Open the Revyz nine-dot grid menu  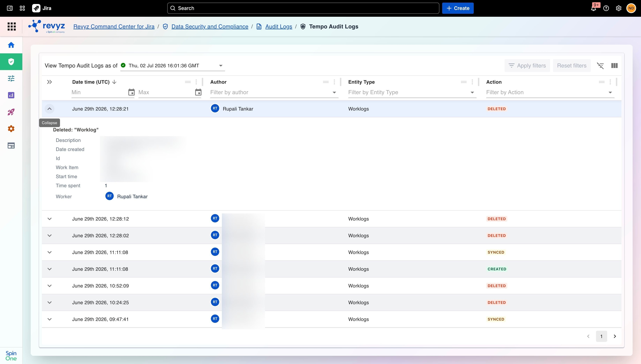tap(12, 26)
